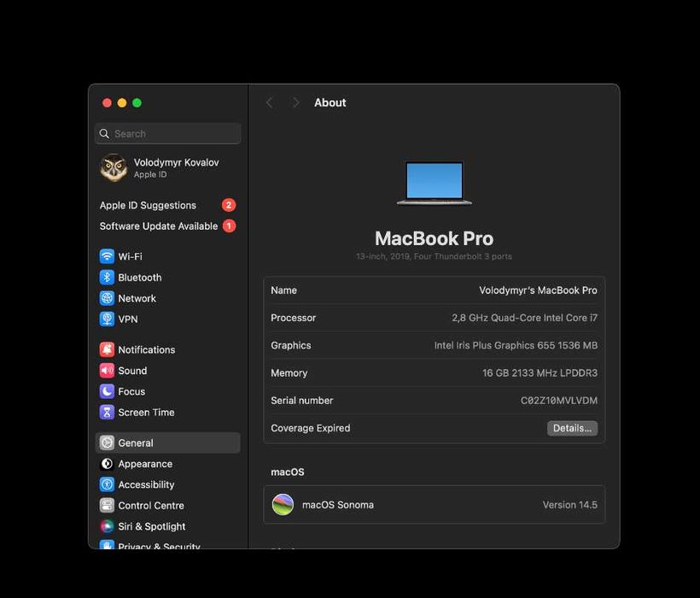
Task: Click the General gear icon
Action: point(107,443)
